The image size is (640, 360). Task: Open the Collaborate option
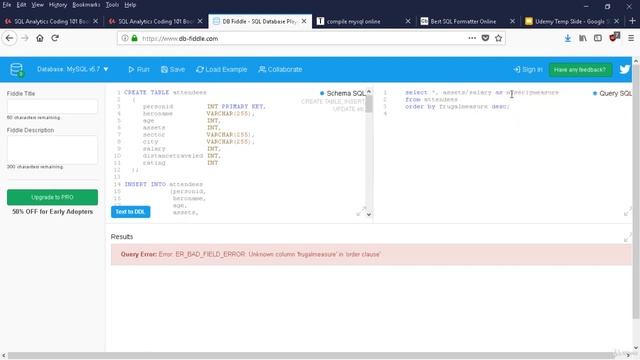(280, 69)
